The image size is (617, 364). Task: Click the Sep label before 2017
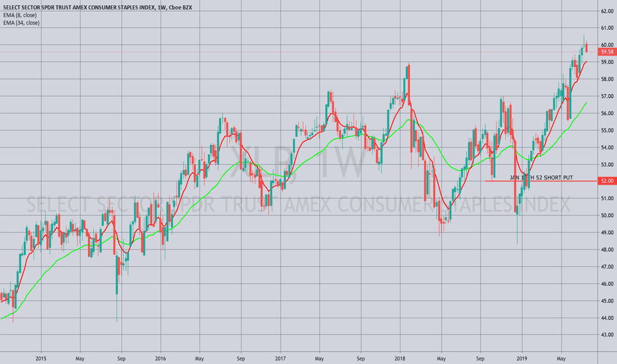click(241, 359)
